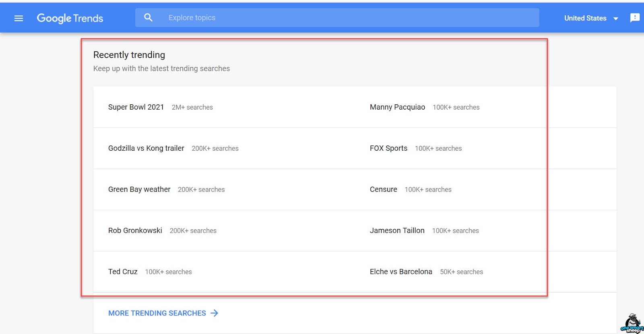This screenshot has height=334, width=644.
Task: Click the 2M+ searches count
Action: (x=192, y=107)
